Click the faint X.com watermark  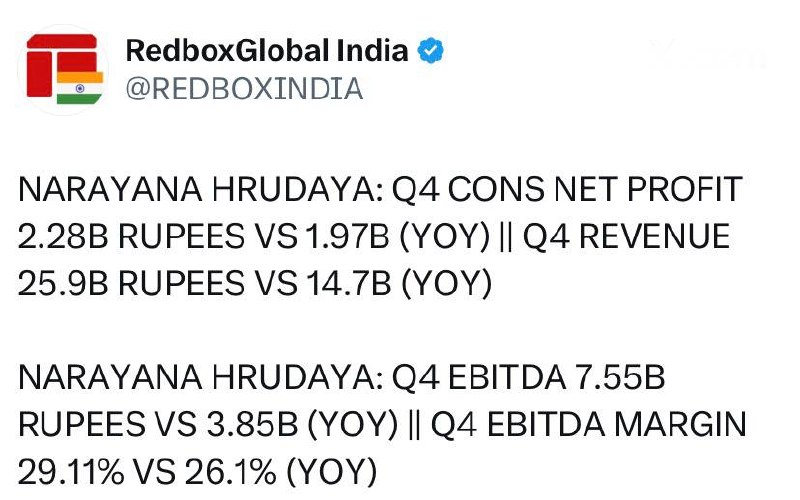point(708,54)
